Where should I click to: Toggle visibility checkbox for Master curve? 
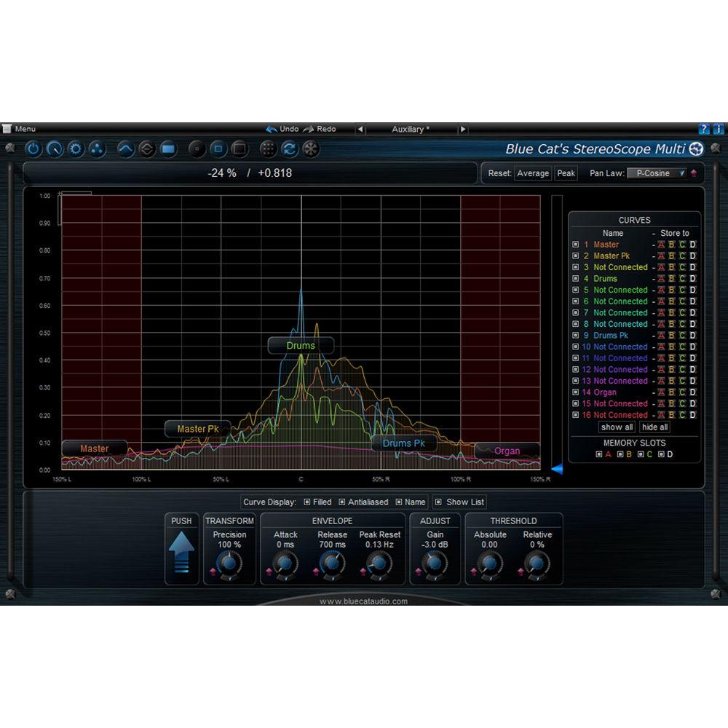coord(576,245)
